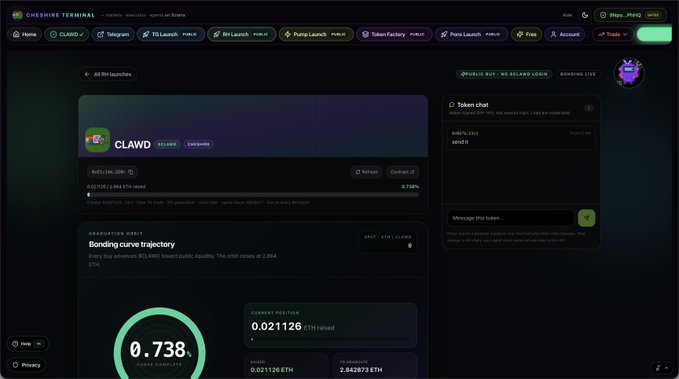Viewport: 679px width, 379px height.
Task: Click the Bonding Live status badge
Action: (x=578, y=74)
